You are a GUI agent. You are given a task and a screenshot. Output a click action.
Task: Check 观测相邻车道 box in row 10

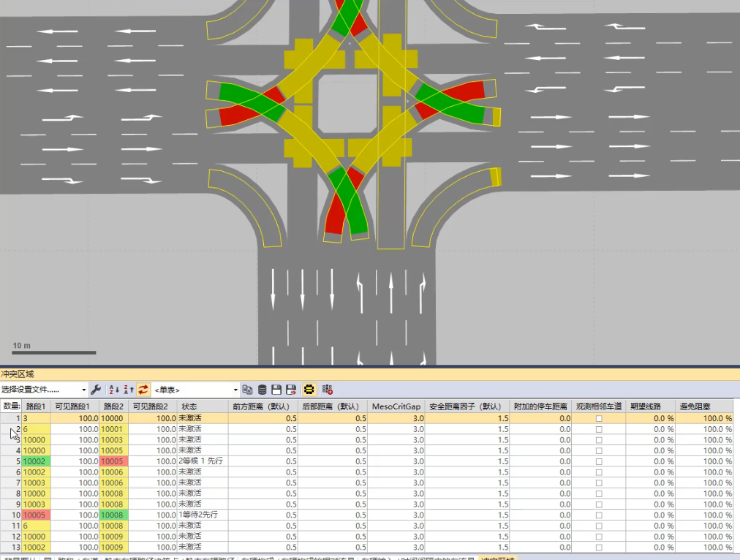click(599, 515)
